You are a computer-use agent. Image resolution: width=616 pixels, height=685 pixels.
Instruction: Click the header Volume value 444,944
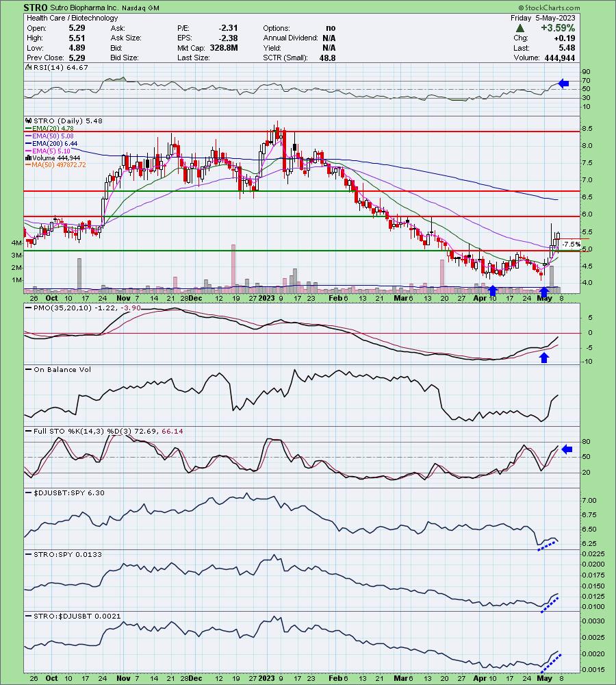(560, 58)
